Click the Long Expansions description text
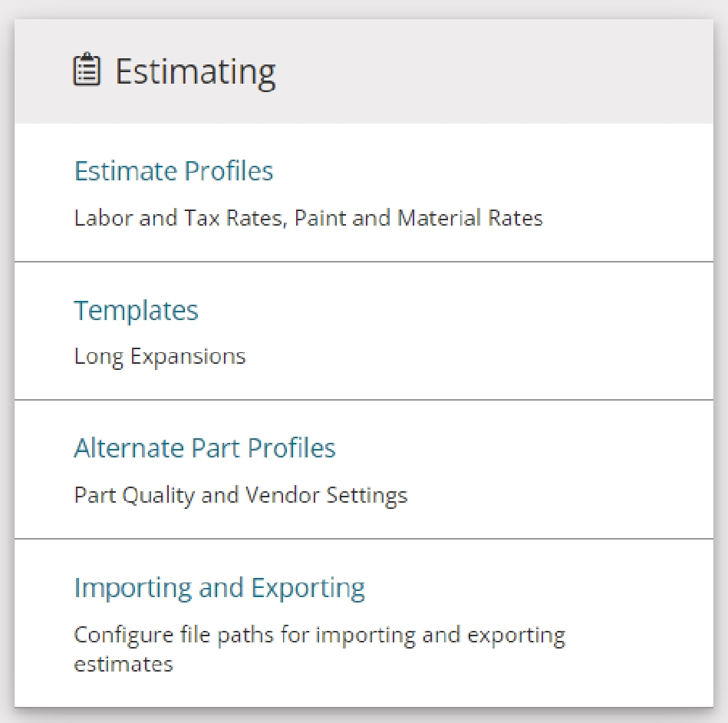Viewport: 728px width, 723px height. (160, 358)
